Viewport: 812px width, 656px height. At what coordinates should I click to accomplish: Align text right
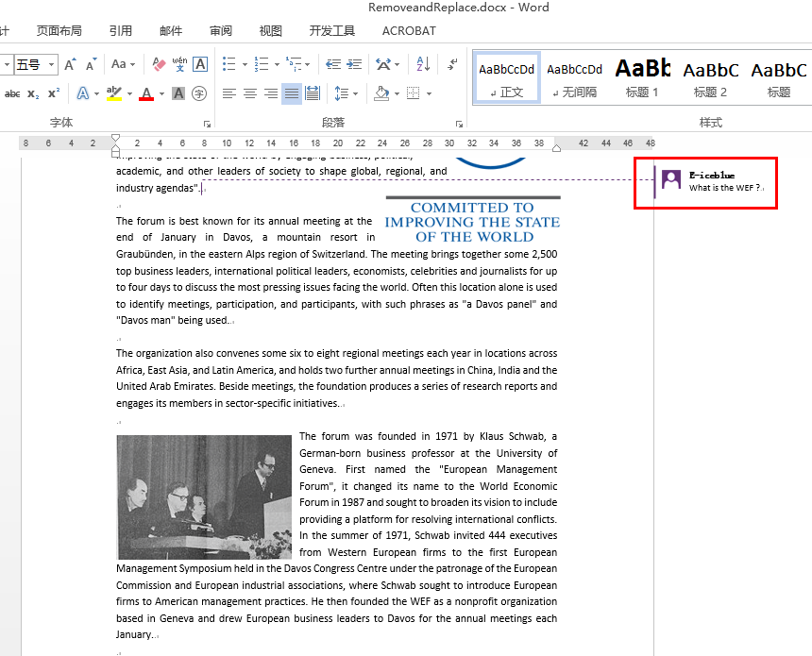(x=271, y=93)
